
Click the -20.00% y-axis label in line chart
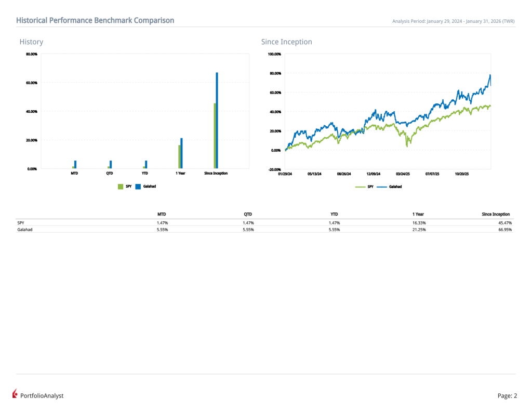coord(274,169)
